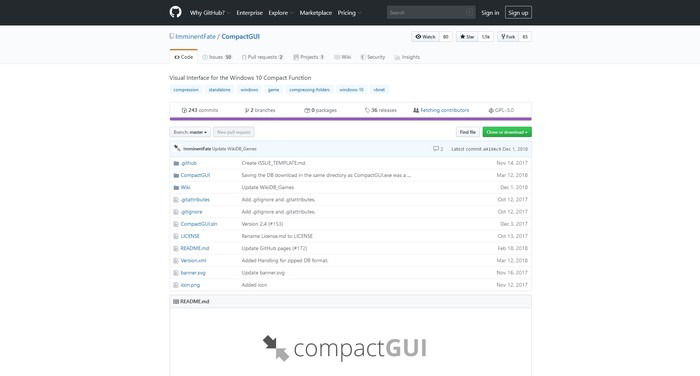Open the 0 packages link
Screen dimensions: 700x376
point(321,110)
